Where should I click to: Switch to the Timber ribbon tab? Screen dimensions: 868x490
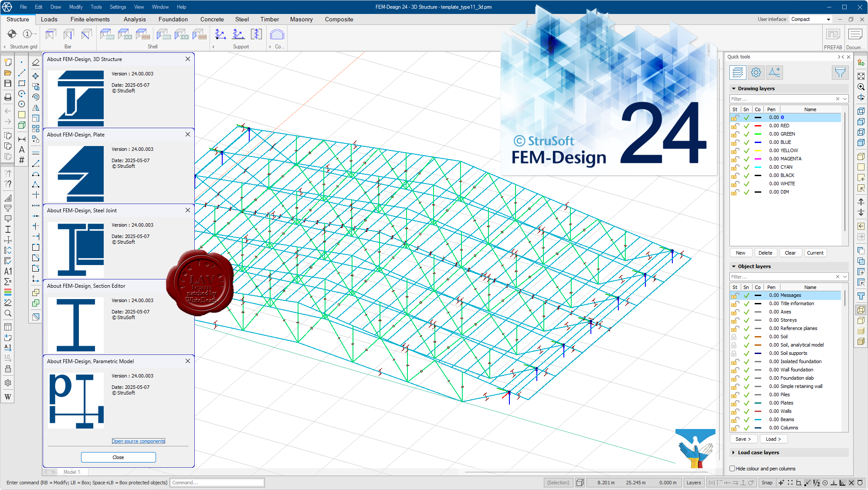tap(270, 19)
